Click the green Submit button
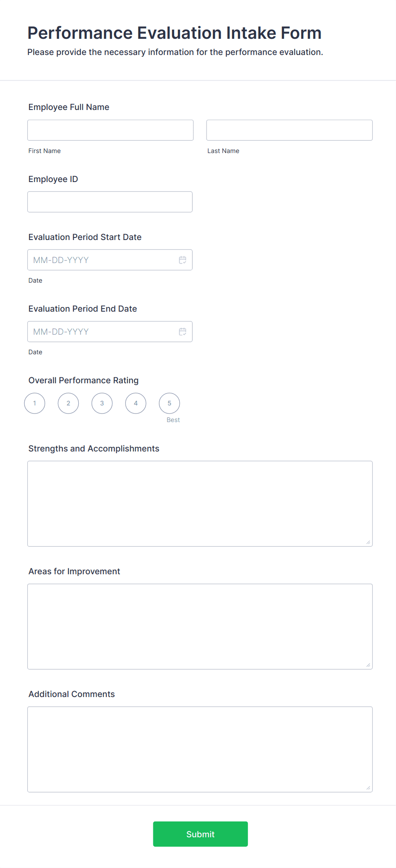This screenshot has height=868, width=396. [200, 834]
